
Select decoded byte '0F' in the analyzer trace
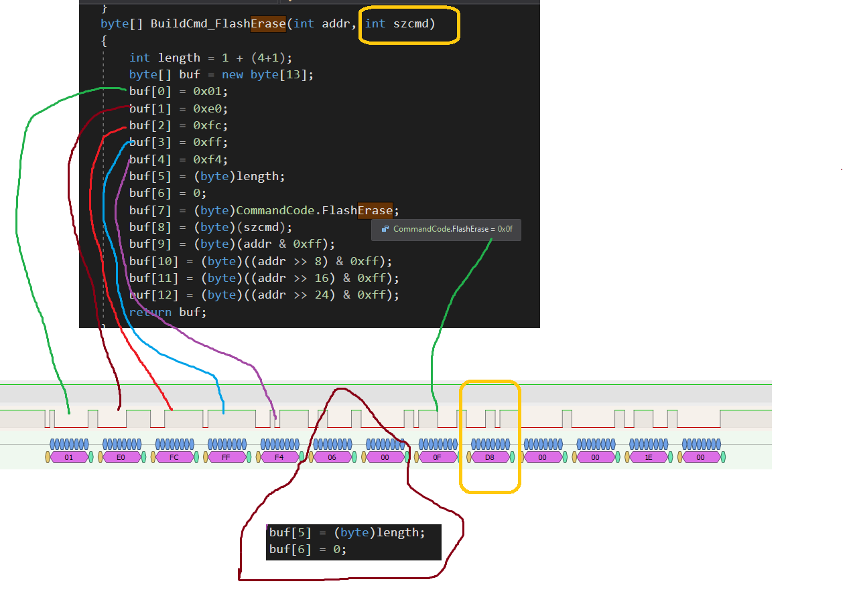coord(438,457)
